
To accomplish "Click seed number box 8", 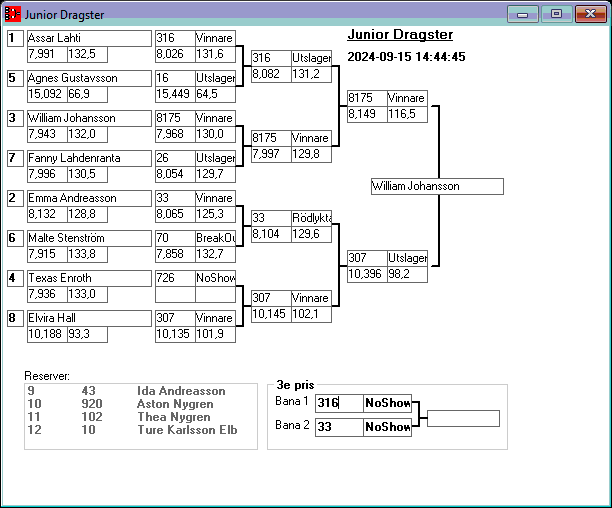I will pyautogui.click(x=15, y=318).
